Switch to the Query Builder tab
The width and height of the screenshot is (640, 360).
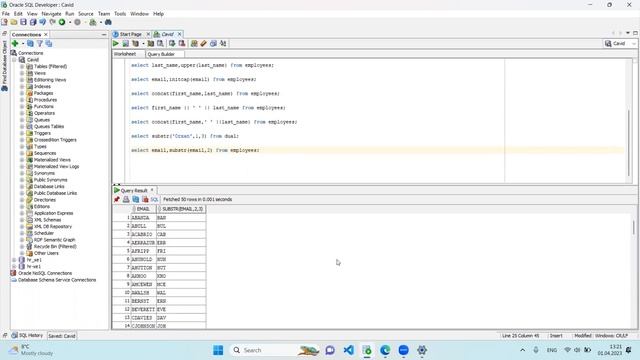(x=161, y=54)
